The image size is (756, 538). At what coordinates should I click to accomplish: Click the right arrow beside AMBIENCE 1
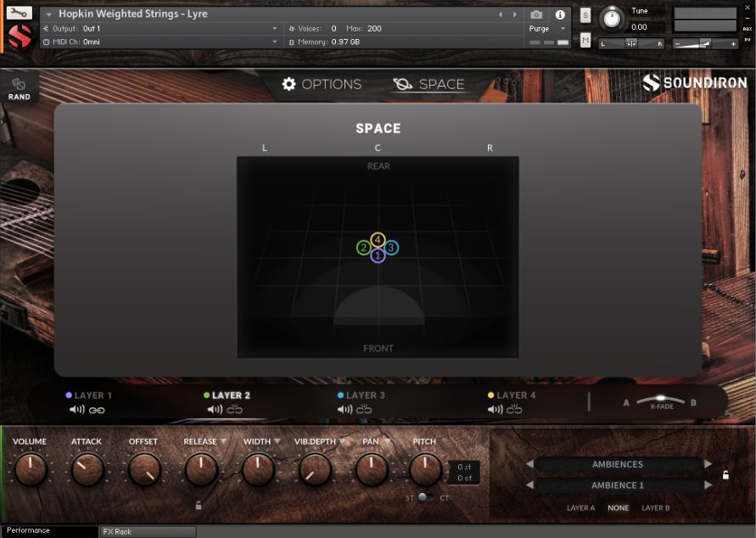[x=709, y=485]
